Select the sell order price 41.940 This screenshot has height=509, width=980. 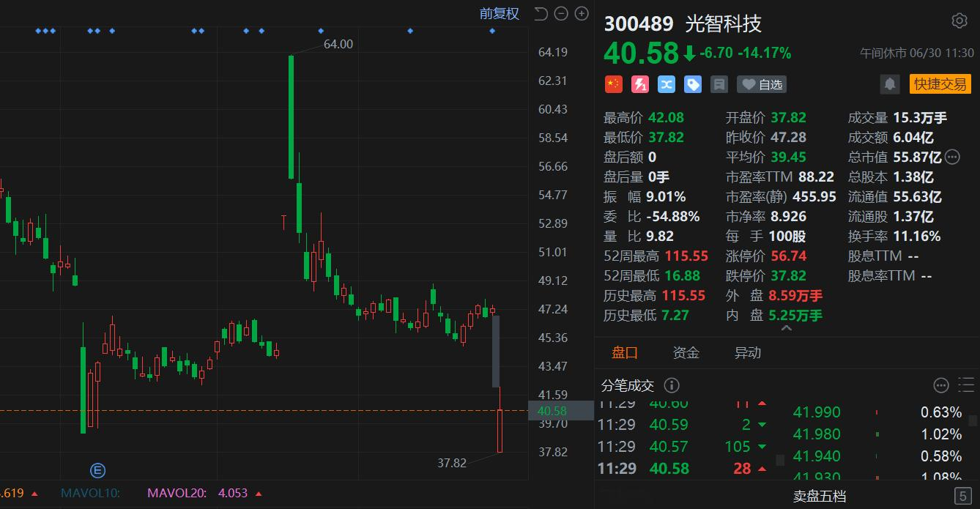817,456
